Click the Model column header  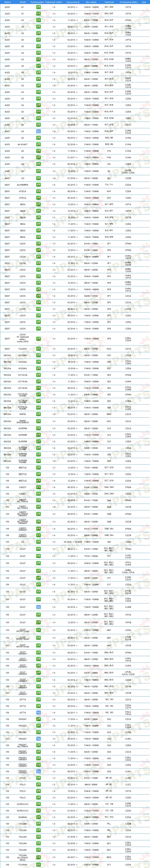[22, 2]
